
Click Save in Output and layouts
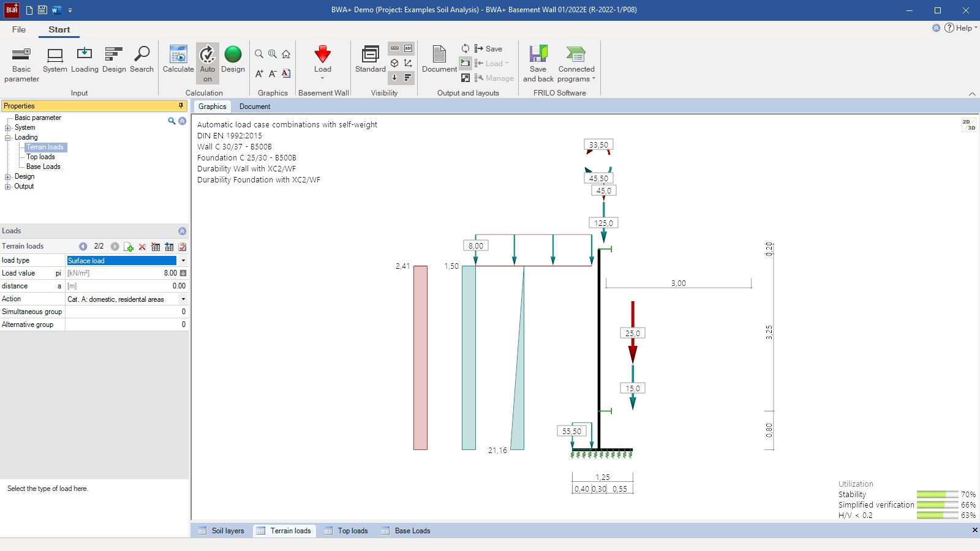[488, 49]
